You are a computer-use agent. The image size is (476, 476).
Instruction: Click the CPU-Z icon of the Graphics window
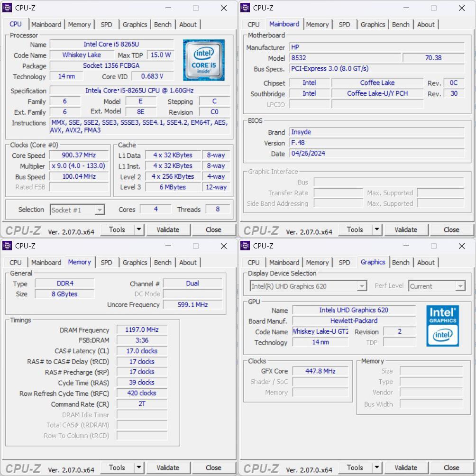coord(245,246)
